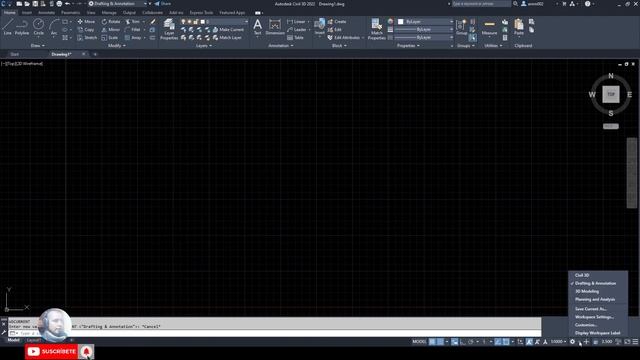Toggle the MODEL space button
The width and height of the screenshot is (640, 360).
419,342
